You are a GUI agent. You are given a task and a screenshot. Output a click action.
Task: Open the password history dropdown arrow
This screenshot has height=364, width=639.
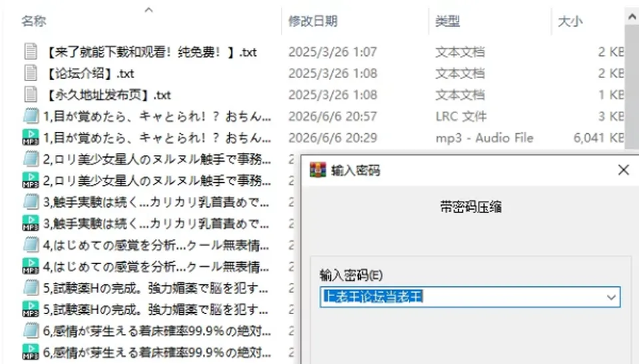click(611, 297)
